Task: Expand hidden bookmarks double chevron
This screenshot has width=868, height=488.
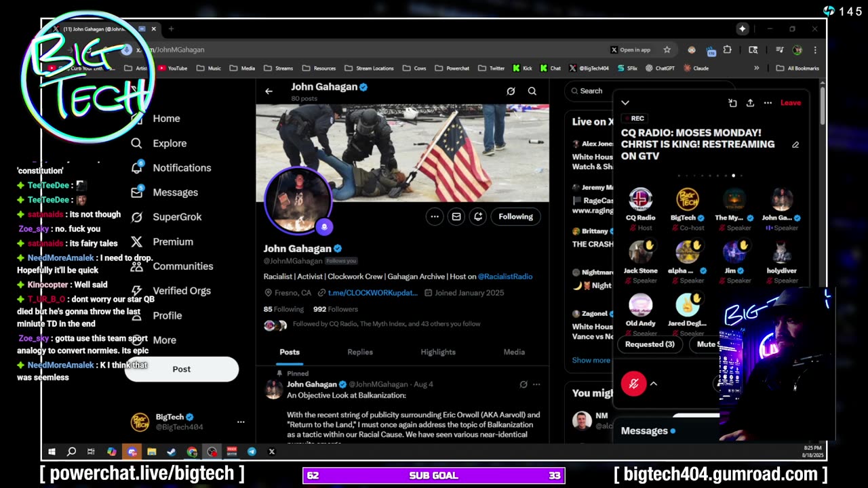Action: pyautogui.click(x=757, y=68)
